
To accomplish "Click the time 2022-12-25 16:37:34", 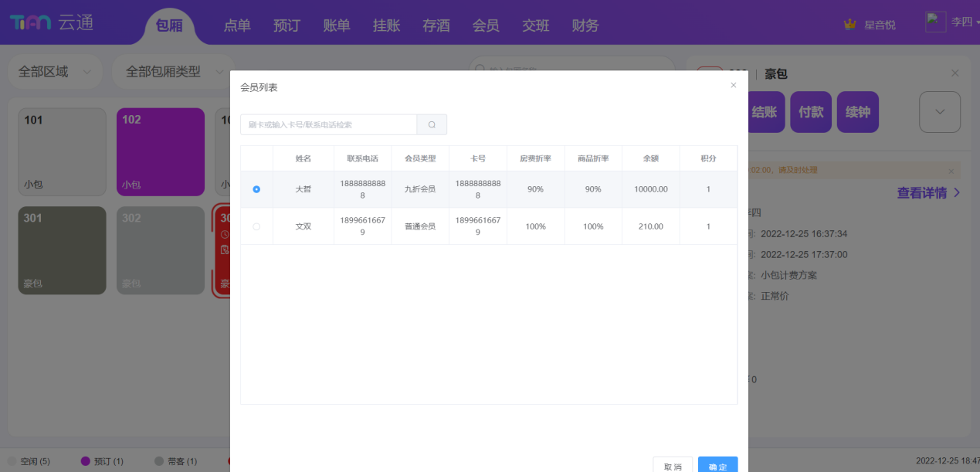I will pos(804,233).
